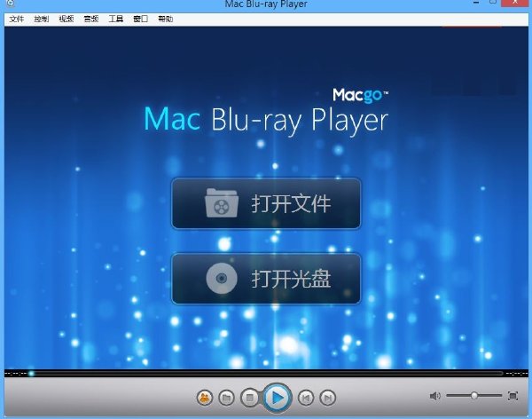Image resolution: width=532 pixels, height=419 pixels.
Task: Open the 音频 menu
Action: coord(91,19)
